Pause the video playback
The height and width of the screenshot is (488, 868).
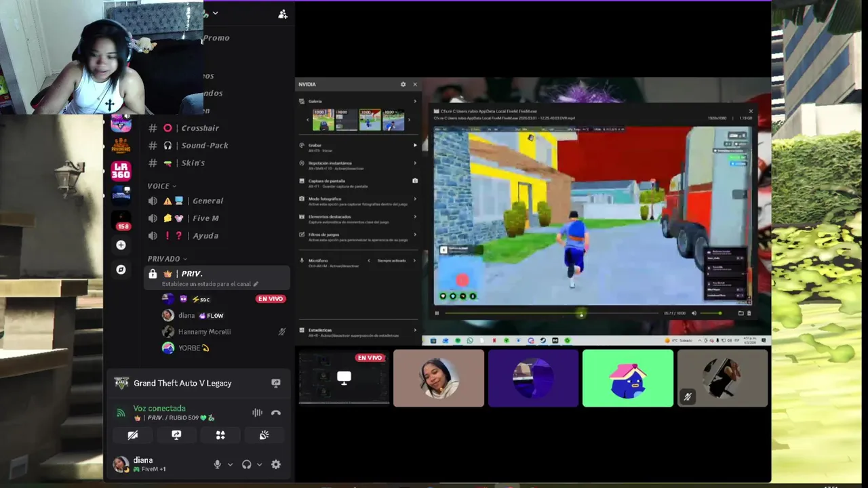437,313
